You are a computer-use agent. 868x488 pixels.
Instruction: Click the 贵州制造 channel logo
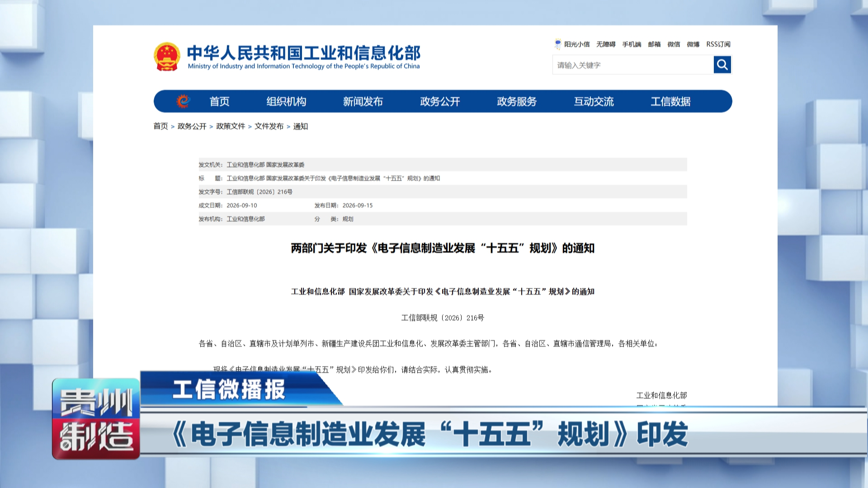(x=96, y=419)
